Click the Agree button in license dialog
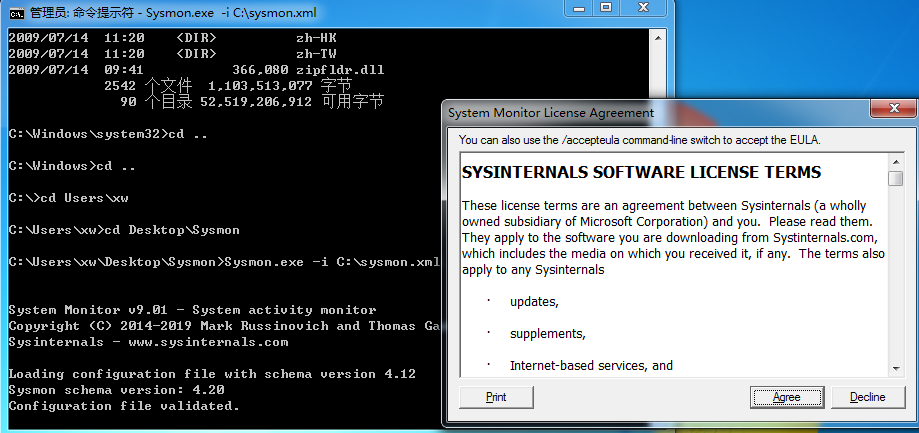 click(x=787, y=397)
